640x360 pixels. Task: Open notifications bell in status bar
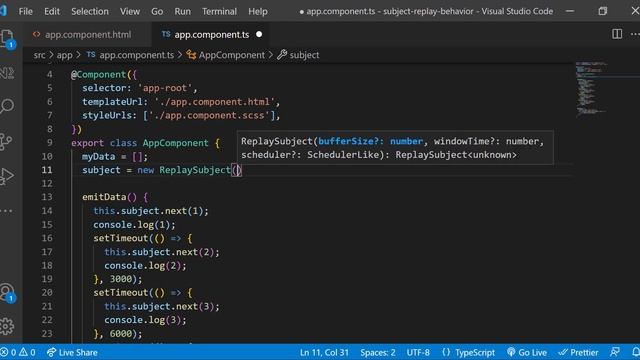click(x=636, y=352)
